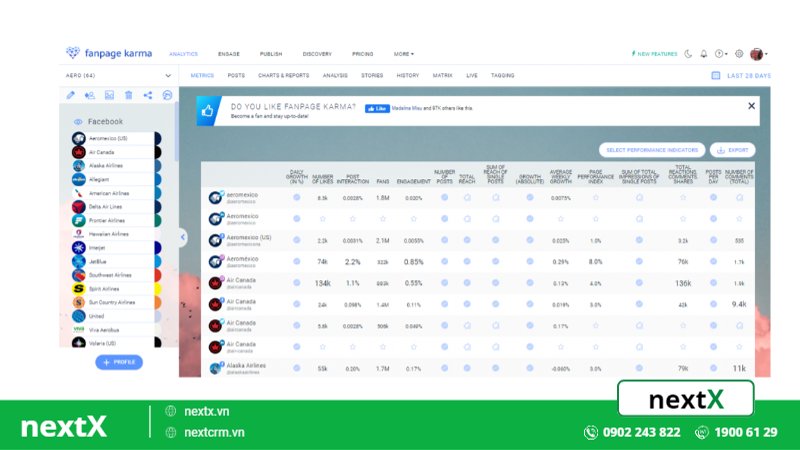
Task: Open the user avatar account dropdown
Action: (x=758, y=54)
